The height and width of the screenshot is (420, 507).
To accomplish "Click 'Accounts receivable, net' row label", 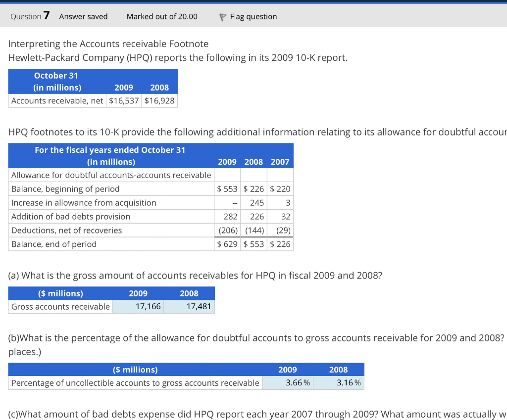I will [57, 101].
